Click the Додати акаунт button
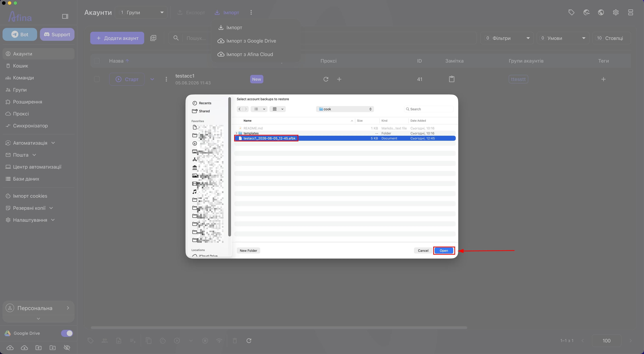Screen dimensions: 644x354 coord(117,38)
